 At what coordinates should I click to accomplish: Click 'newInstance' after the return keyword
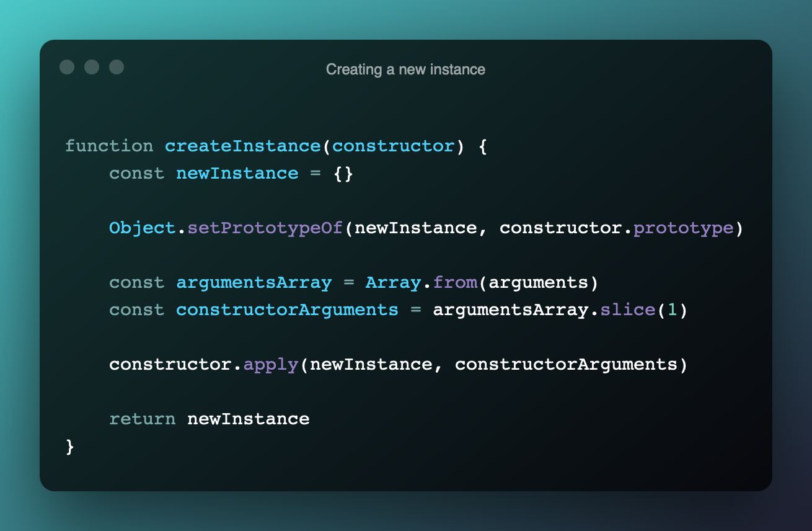(x=248, y=419)
